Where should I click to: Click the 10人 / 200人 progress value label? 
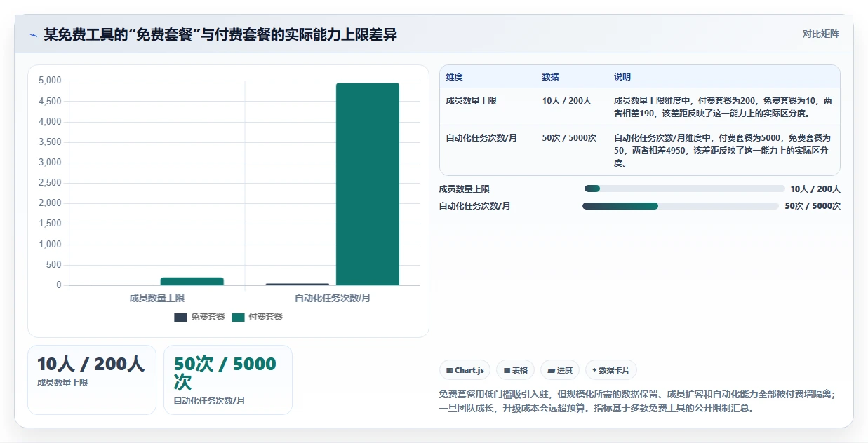coord(815,189)
